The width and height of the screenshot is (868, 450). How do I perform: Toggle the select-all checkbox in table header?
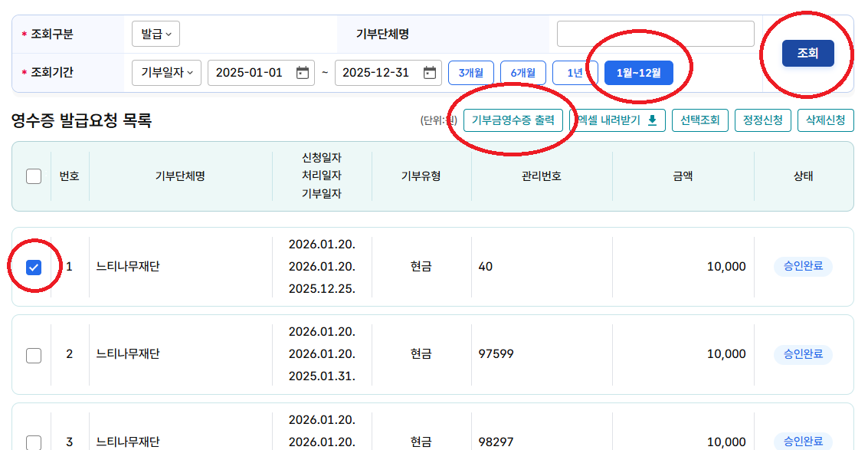click(x=34, y=176)
